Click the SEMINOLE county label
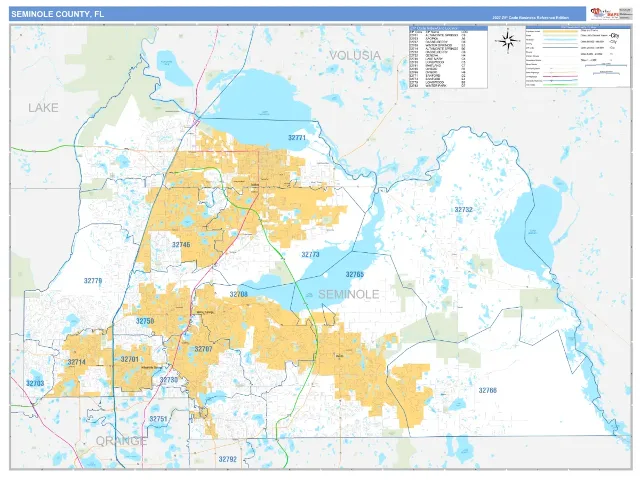This screenshot has width=640, height=480. point(349,294)
